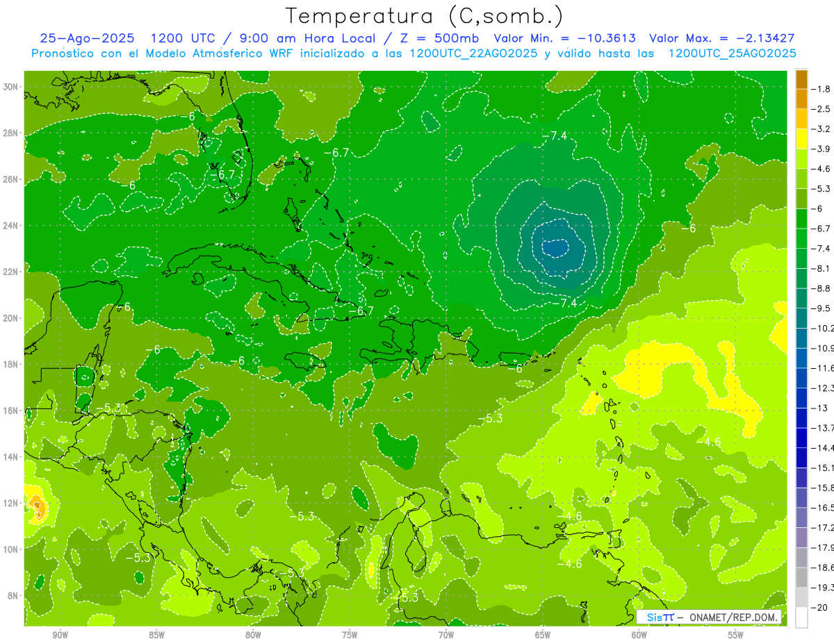The image size is (834, 644).
Task: Click the "20N" latitude label
Action: (12, 318)
